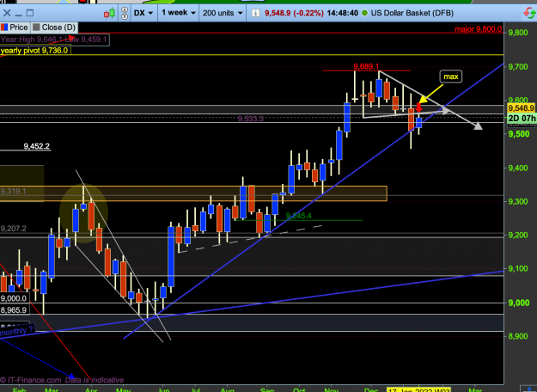Click the 9,000 price axis label
The width and height of the screenshot is (537, 392).
(518, 303)
